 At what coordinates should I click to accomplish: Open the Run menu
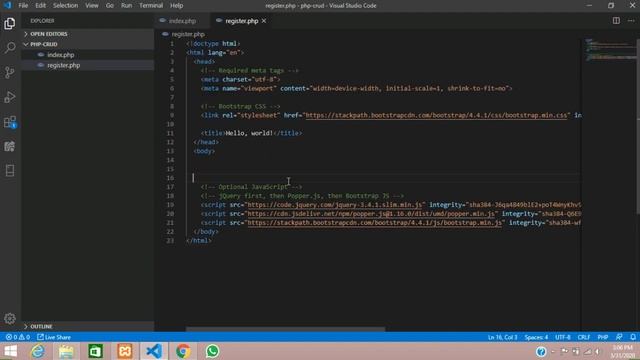point(127,6)
